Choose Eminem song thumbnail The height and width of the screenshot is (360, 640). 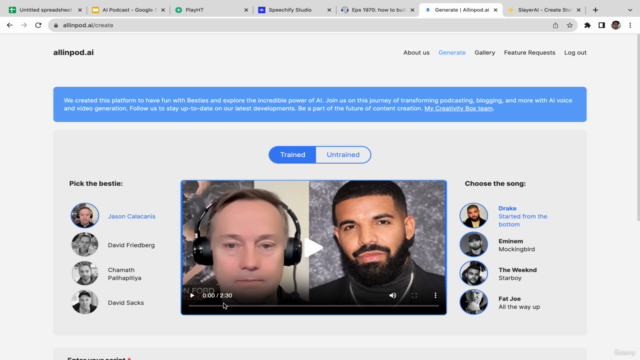474,244
